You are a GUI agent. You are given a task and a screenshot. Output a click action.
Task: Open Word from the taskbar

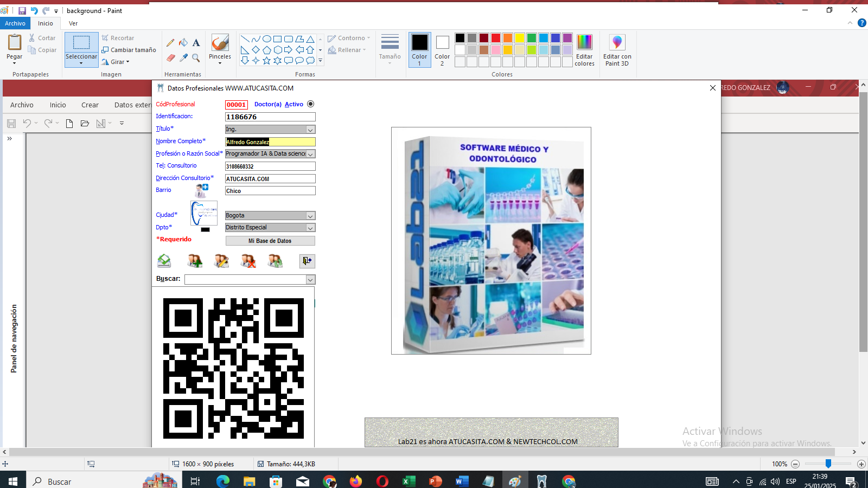(462, 481)
